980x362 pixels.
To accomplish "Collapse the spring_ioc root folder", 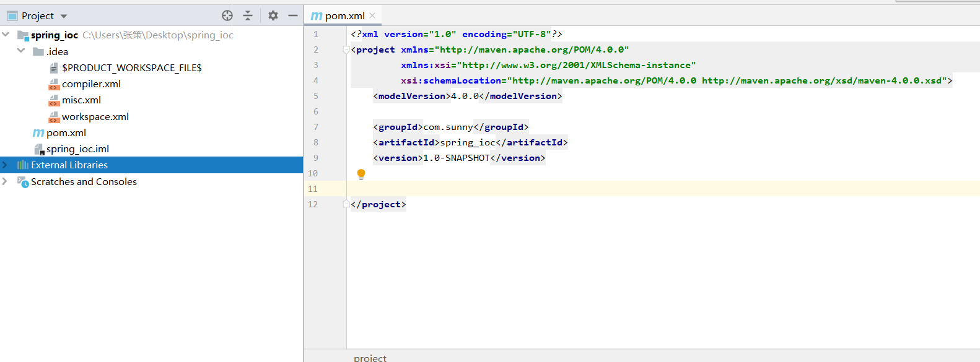I will [6, 35].
